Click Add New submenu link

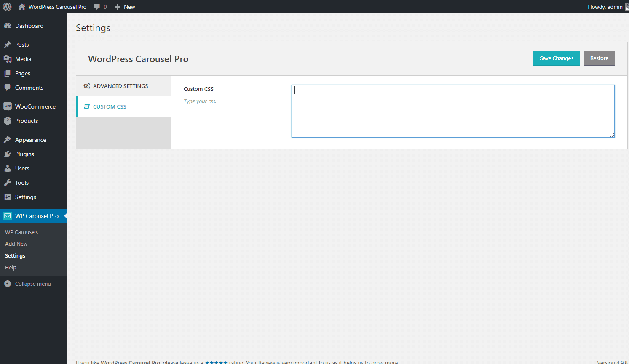[x=16, y=244]
